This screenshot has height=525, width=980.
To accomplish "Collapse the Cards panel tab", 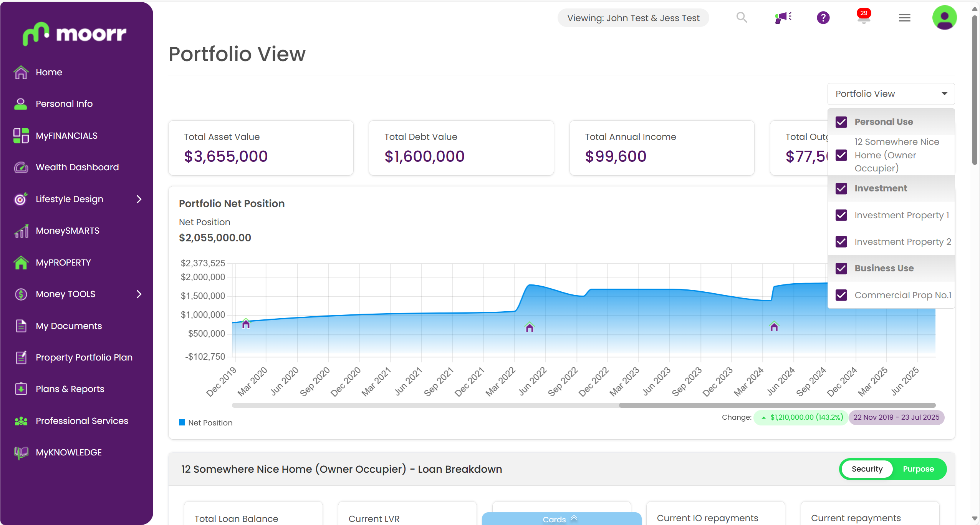I will click(x=561, y=519).
